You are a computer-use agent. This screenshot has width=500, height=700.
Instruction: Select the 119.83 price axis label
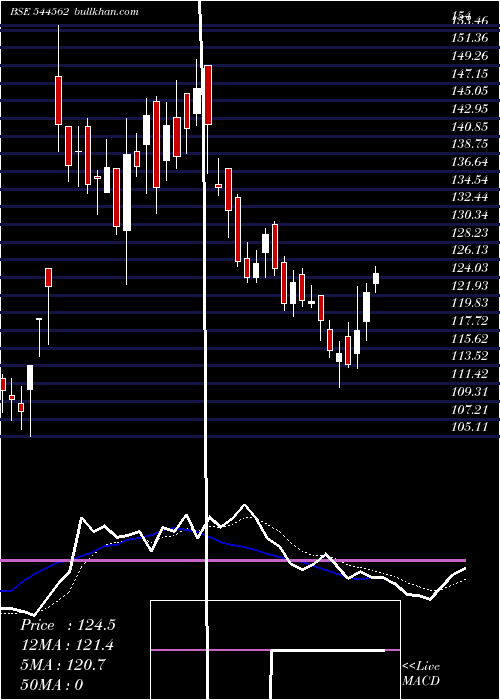tap(470, 303)
